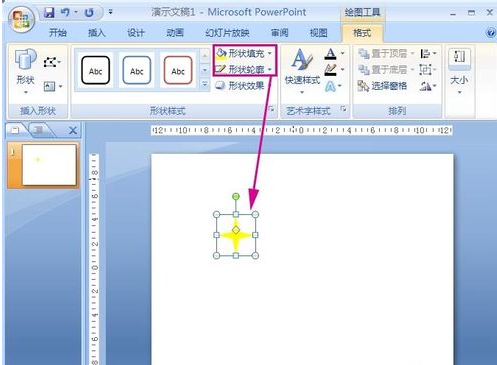Expand the 形状填充 dropdown arrow
This screenshot has height=365, width=497.
point(270,53)
